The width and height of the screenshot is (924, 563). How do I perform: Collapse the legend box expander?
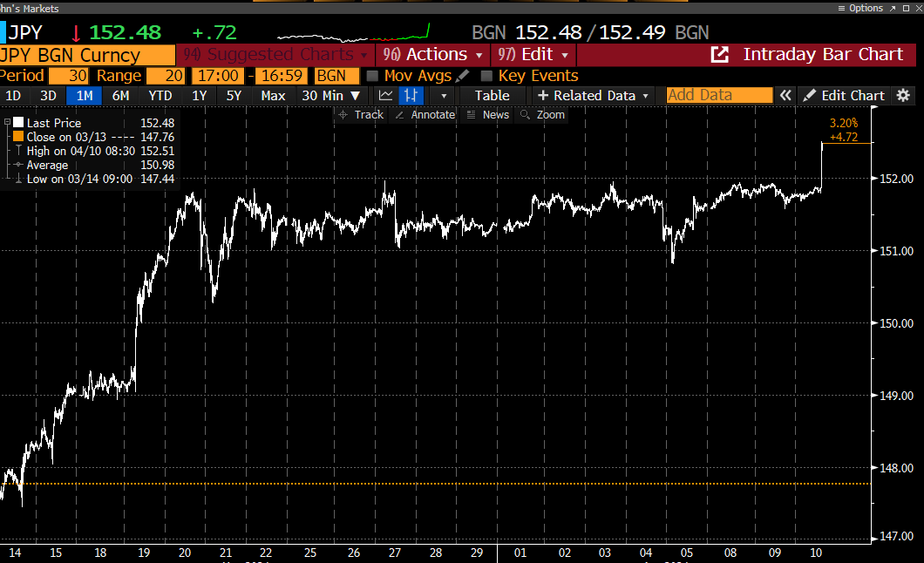[7, 123]
